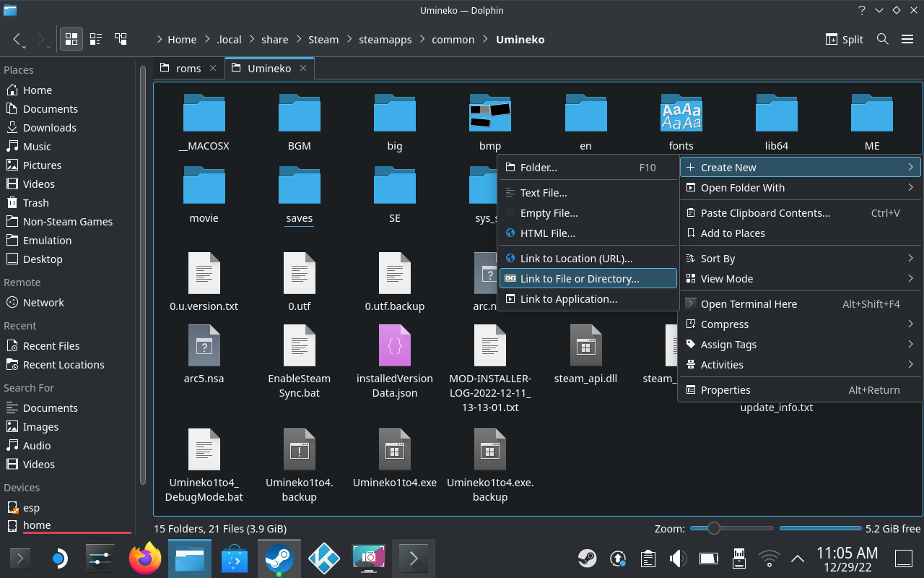The width and height of the screenshot is (924, 578).
Task: Select the Umineko1to4.exe file icon
Action: coord(395,449)
